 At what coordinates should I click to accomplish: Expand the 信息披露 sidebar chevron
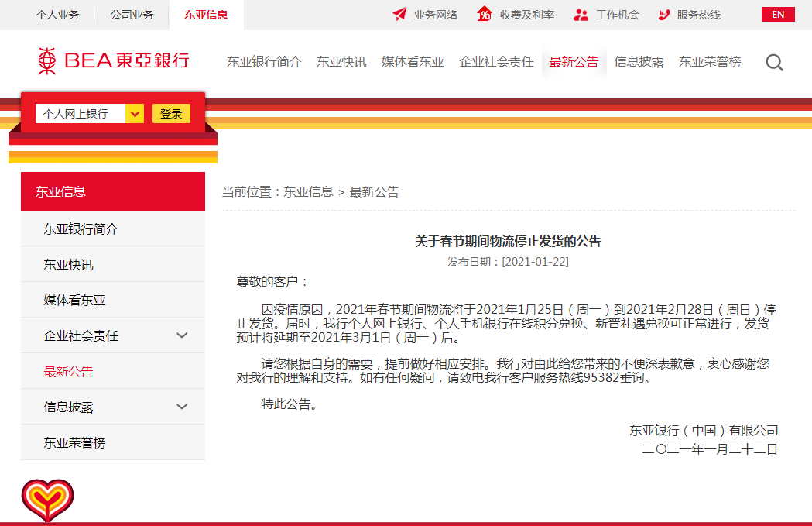point(182,407)
